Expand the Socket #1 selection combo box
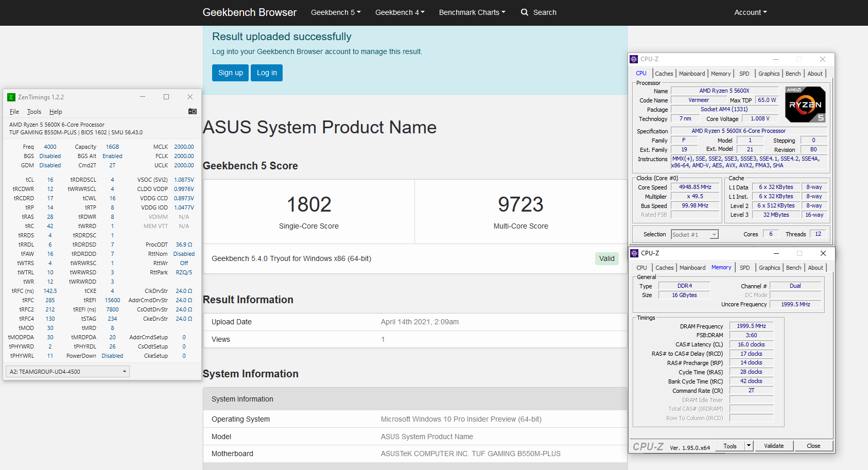The height and width of the screenshot is (470, 868). tap(714, 235)
